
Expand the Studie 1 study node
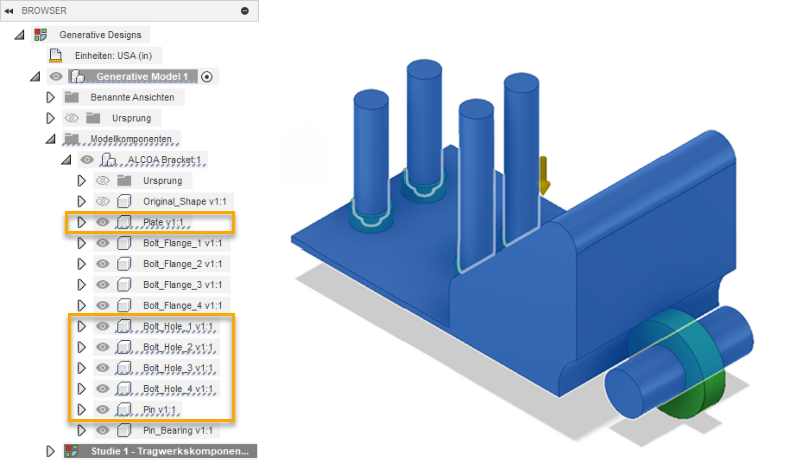50,451
